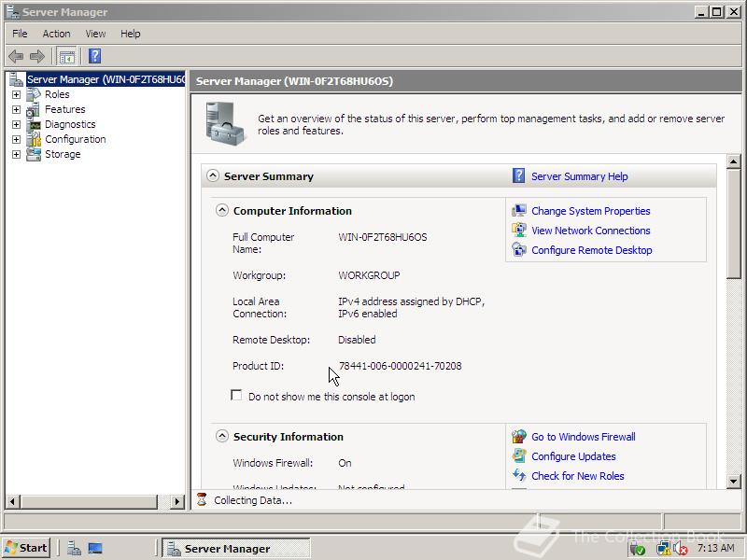The image size is (747, 560).
Task: Open View Network Connections link
Action: [591, 231]
